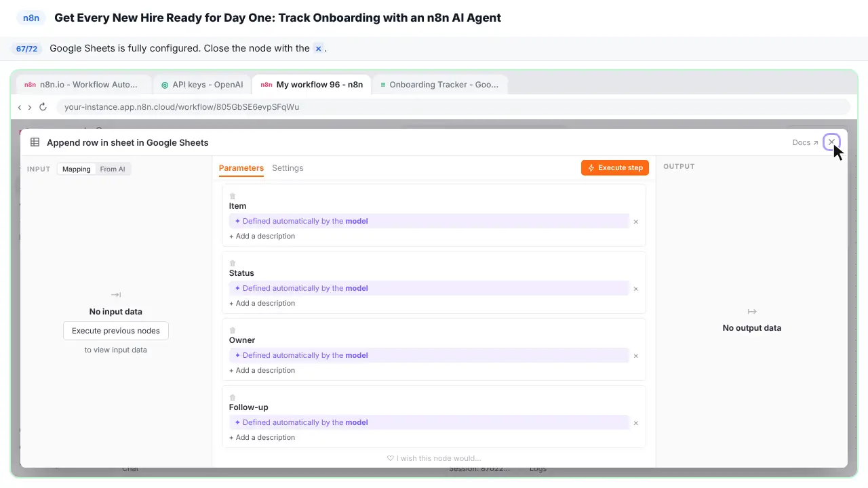Switch input view to Mapping
Viewport: 868px width, 488px height.
[x=77, y=169]
